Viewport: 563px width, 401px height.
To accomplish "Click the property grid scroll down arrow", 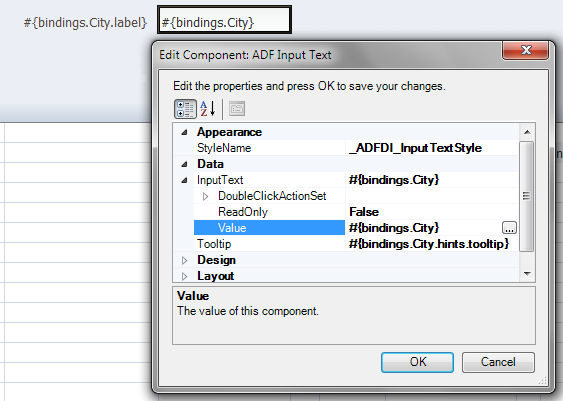I will click(x=527, y=274).
